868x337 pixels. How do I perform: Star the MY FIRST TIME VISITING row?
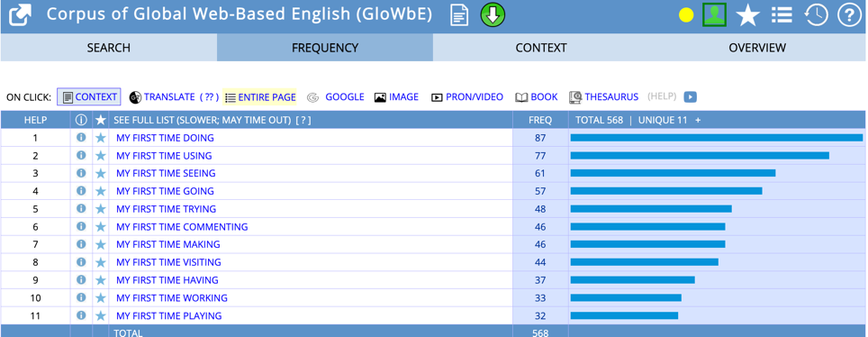pyautogui.click(x=100, y=262)
